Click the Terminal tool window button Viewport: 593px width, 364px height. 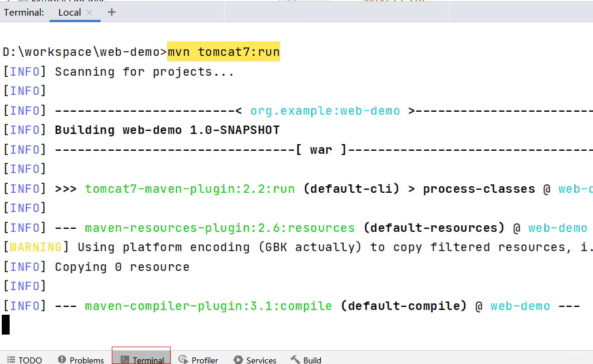pos(142,360)
